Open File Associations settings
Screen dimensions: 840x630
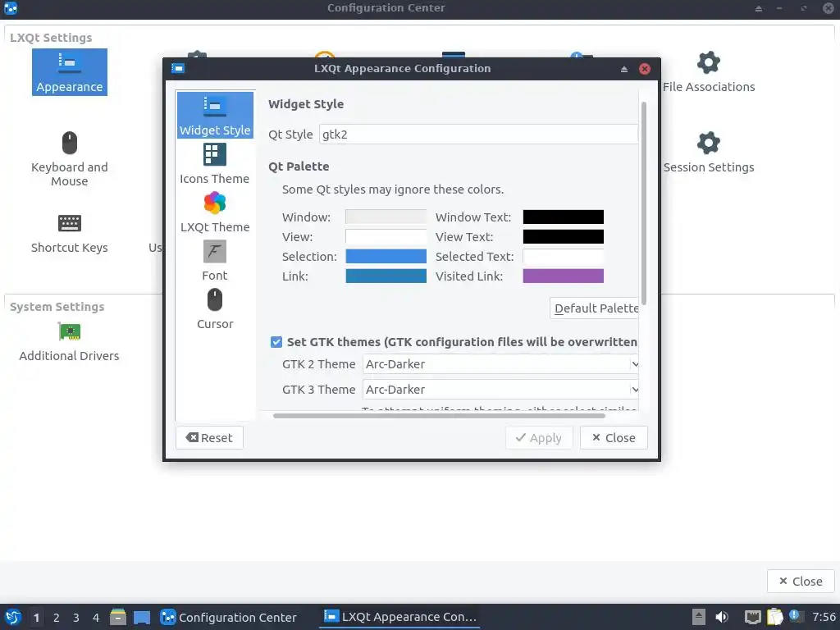pyautogui.click(x=708, y=72)
